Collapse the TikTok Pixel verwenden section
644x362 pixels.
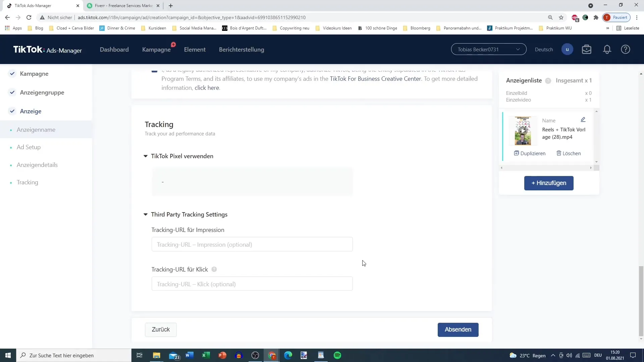pos(146,156)
